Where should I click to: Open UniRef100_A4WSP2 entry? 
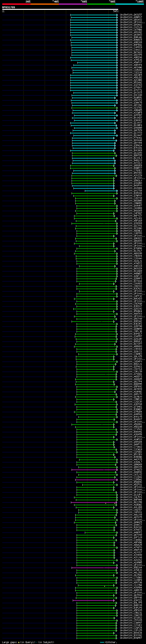pyautogui.click(x=131, y=533)
